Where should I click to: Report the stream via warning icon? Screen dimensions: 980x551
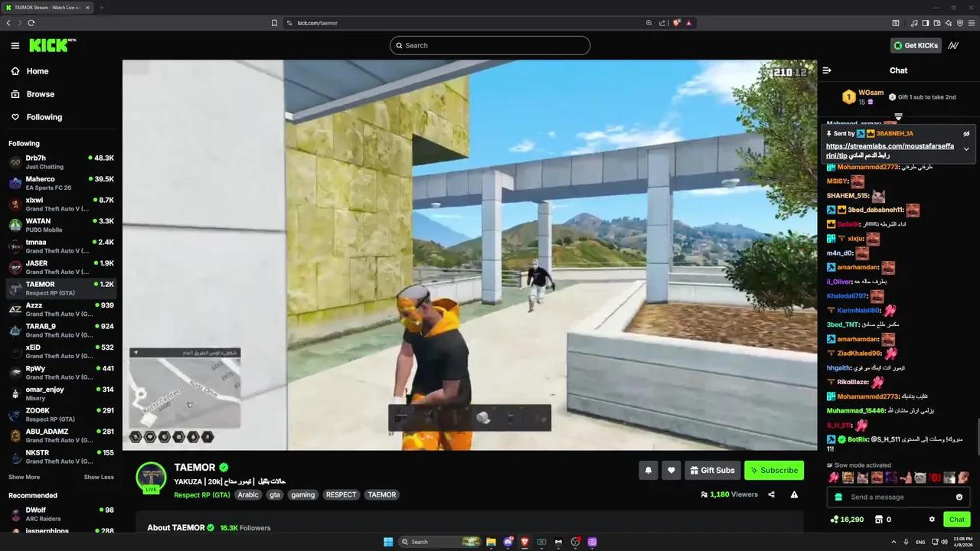tap(794, 494)
